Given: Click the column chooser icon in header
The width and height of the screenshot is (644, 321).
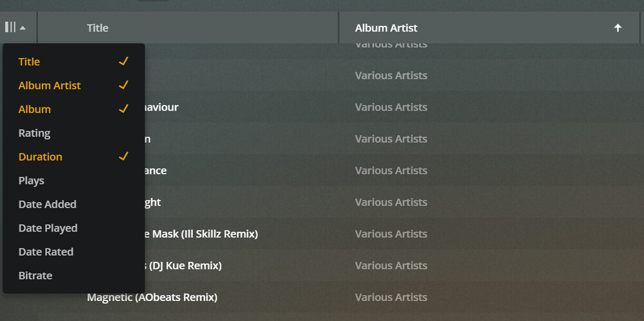Looking at the screenshot, I should pos(10,28).
